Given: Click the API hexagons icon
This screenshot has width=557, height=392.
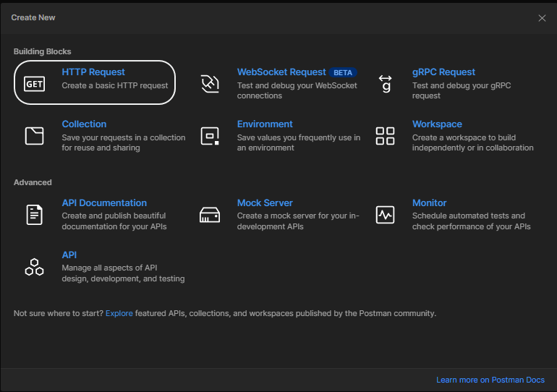Looking at the screenshot, I should coord(34,267).
